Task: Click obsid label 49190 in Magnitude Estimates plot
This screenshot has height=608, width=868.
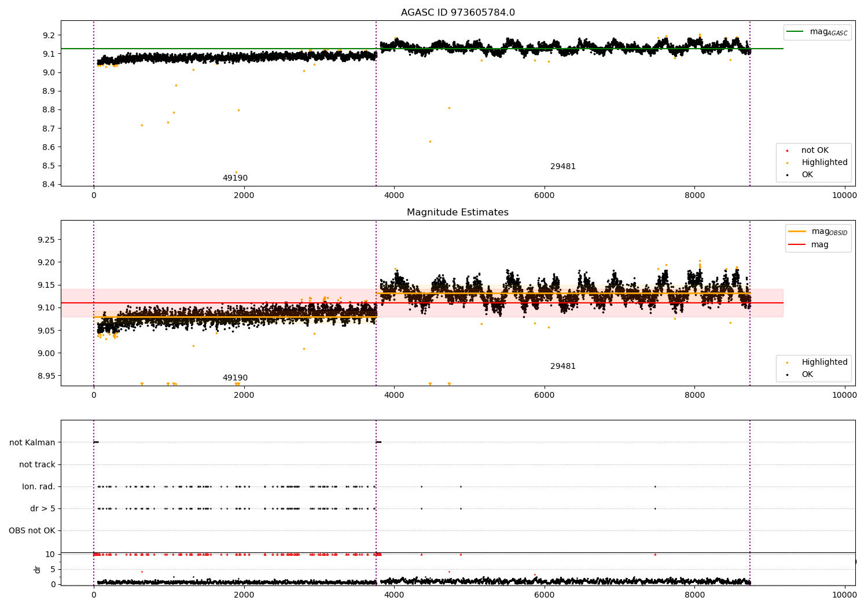Action: 235,378
